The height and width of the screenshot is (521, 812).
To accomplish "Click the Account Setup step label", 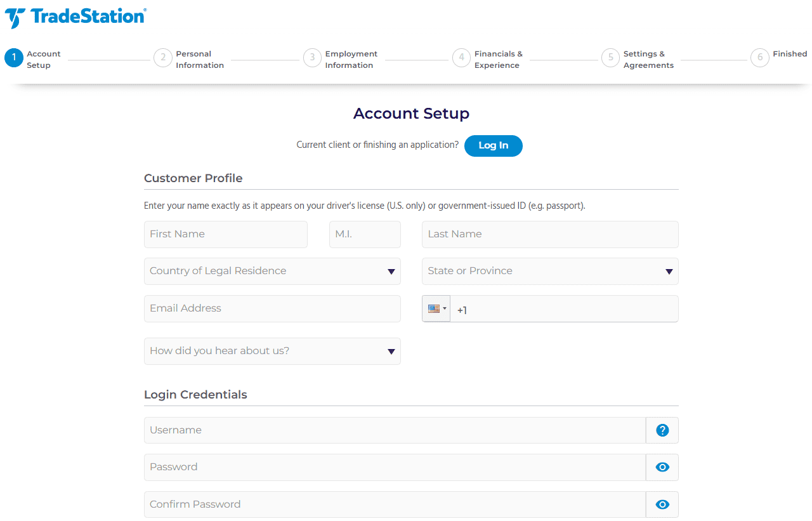I will (x=44, y=59).
